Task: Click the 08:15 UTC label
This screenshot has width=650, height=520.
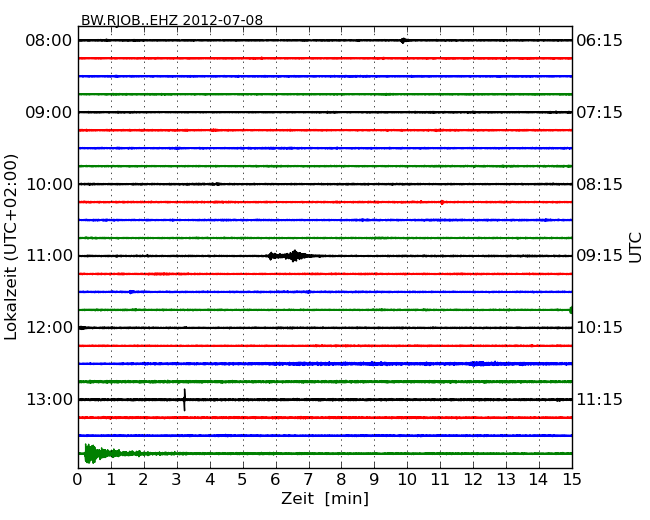Action: (x=599, y=184)
